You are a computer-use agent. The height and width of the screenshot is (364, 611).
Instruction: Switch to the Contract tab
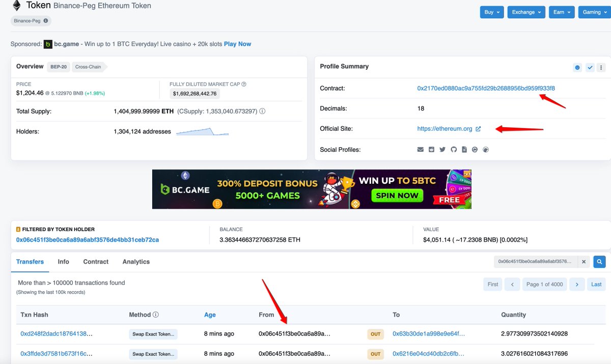pyautogui.click(x=96, y=262)
